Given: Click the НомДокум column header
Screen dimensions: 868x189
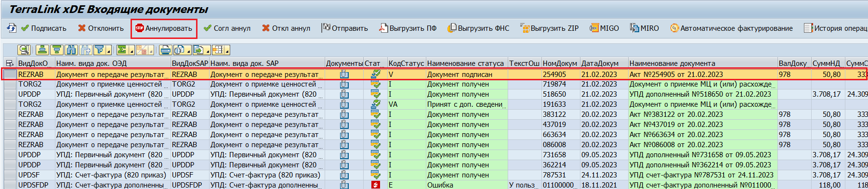Looking at the screenshot, I should 560,63.
